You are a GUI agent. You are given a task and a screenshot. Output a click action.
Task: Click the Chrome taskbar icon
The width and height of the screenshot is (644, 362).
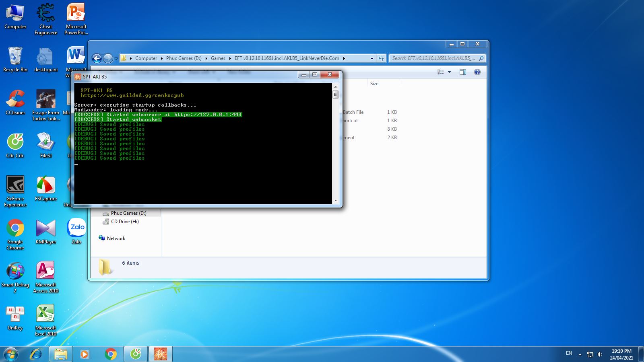(110, 354)
